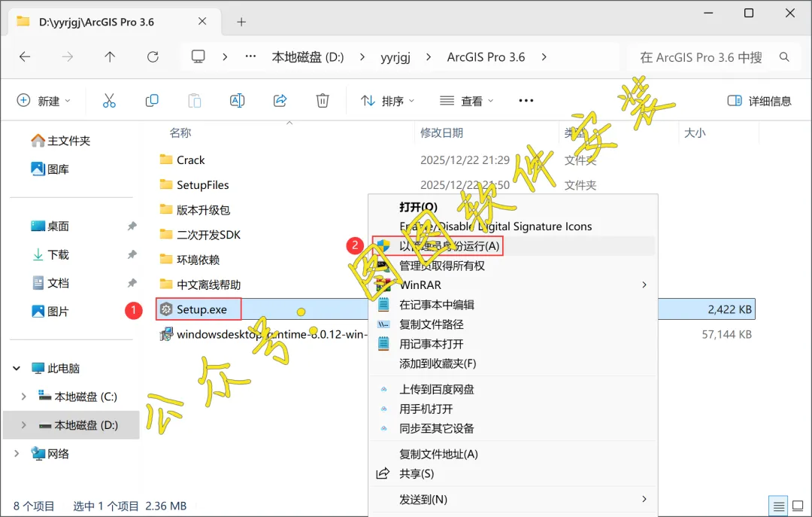This screenshot has width=812, height=517.
Task: Toggle the 详细信息 details pane
Action: (x=759, y=101)
